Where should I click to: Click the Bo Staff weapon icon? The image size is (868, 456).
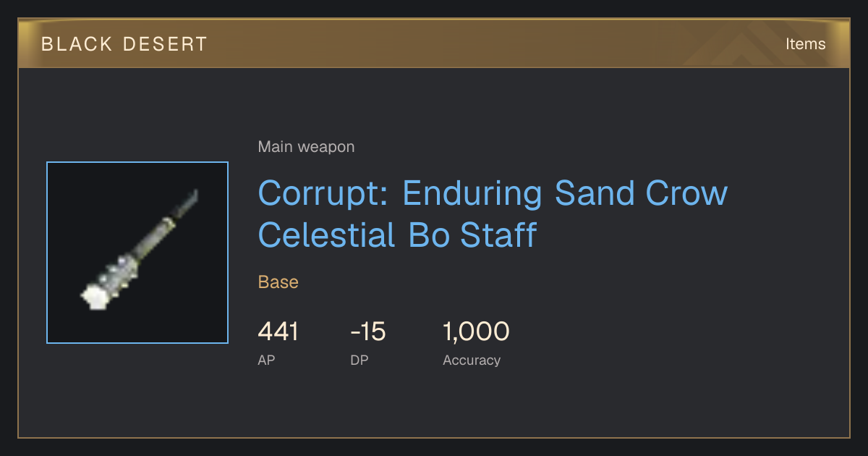click(x=137, y=253)
